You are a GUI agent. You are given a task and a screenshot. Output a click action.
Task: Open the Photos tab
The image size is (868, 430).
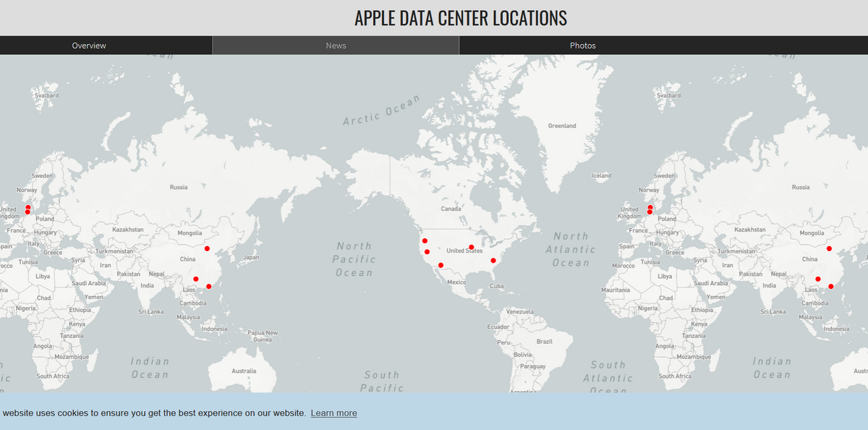click(582, 46)
